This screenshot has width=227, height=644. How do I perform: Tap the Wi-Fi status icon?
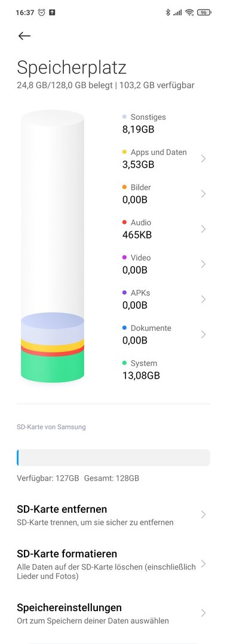point(189,13)
